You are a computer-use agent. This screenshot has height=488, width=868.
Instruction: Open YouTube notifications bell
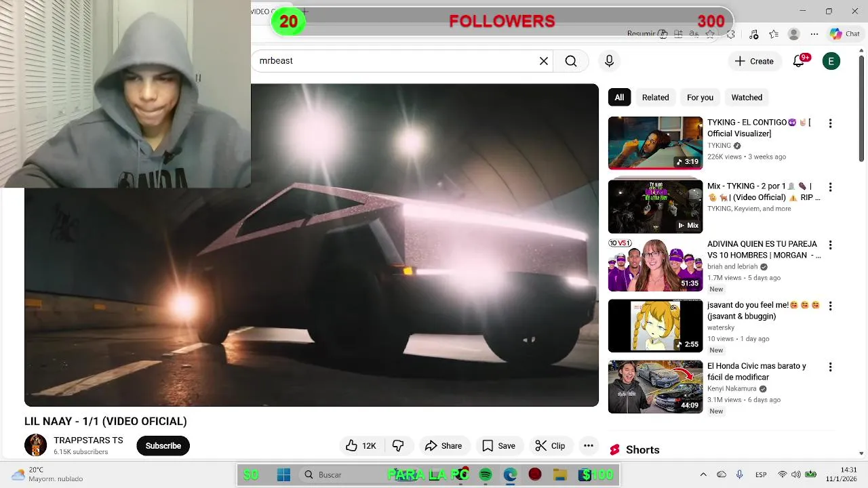point(799,61)
